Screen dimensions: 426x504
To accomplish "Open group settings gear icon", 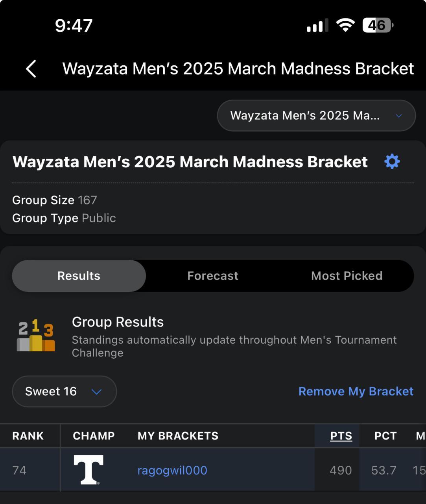I will 392,162.
